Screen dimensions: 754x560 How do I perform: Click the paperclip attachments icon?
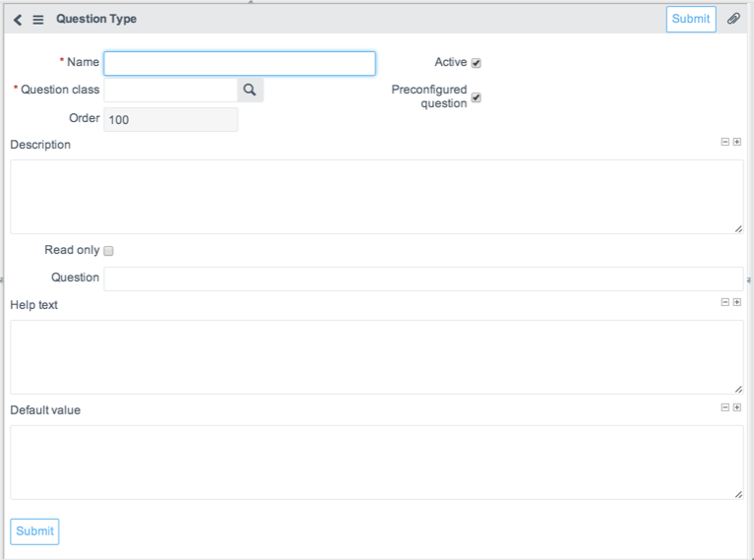(x=733, y=19)
